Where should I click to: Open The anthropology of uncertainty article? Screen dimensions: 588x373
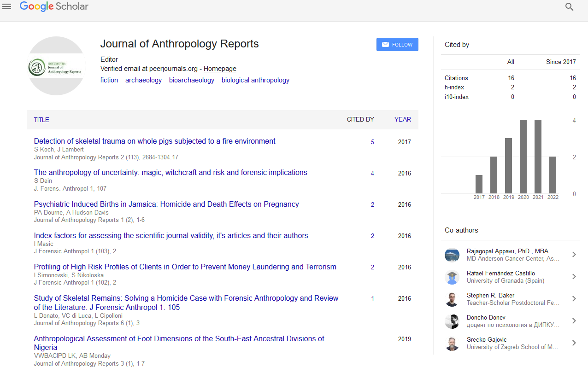point(171,173)
